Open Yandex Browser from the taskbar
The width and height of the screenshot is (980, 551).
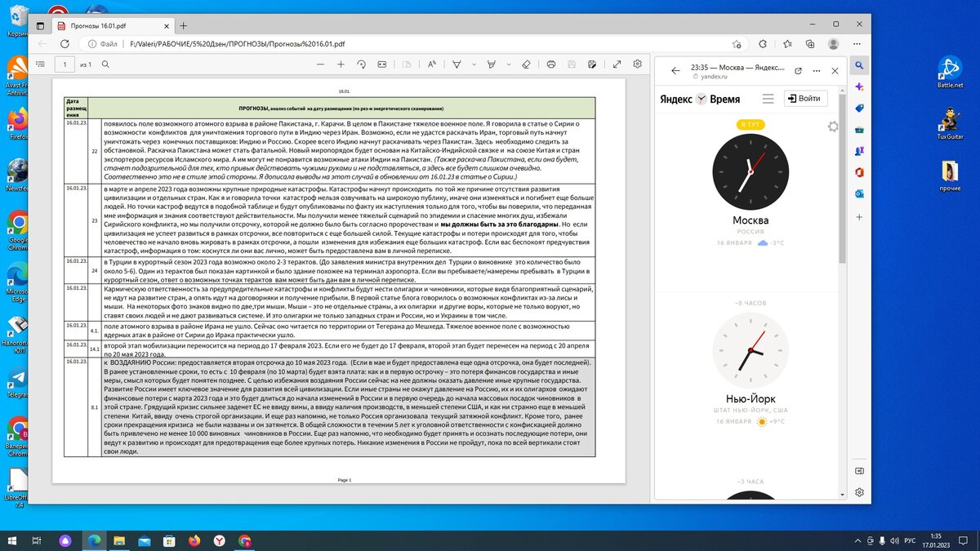219,540
